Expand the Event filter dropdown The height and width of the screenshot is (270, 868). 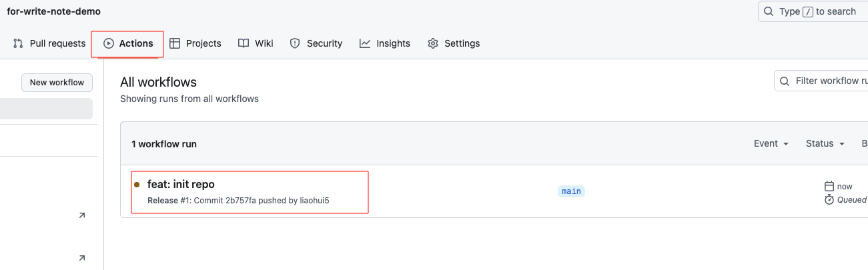point(771,143)
